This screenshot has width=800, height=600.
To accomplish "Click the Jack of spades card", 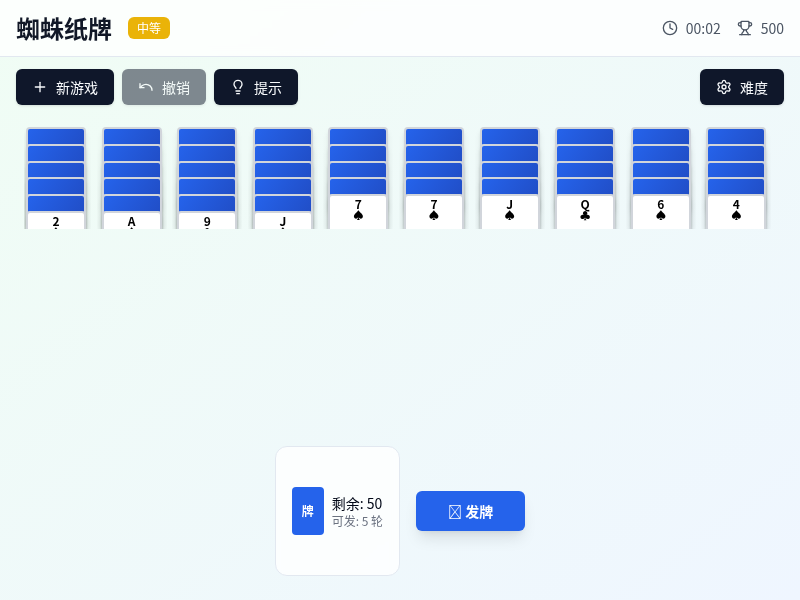I will click(509, 212).
